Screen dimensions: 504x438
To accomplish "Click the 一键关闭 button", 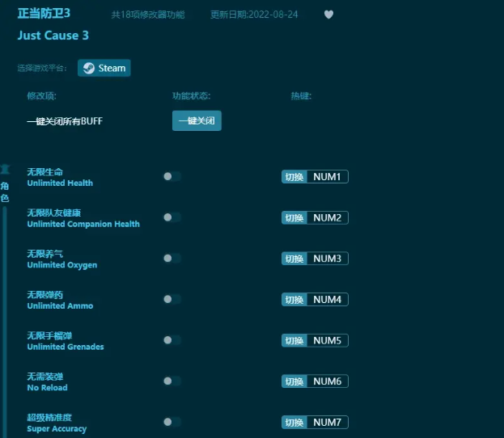I will click(197, 120).
